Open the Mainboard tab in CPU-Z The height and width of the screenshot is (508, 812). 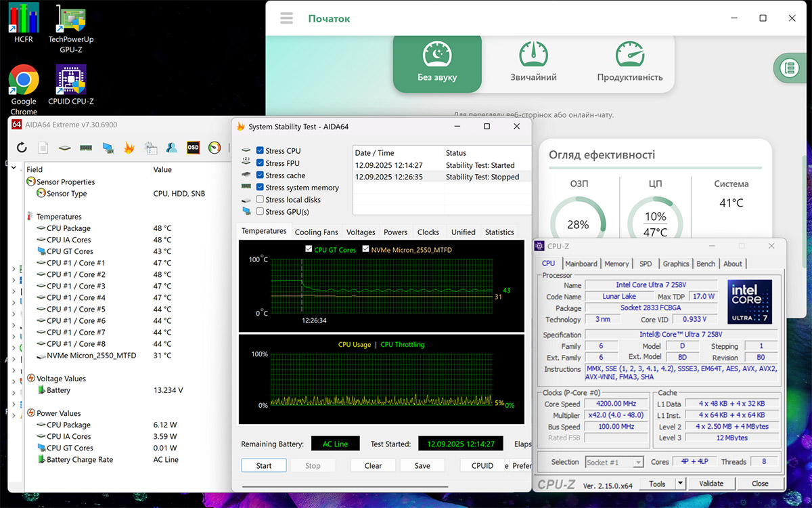(x=581, y=263)
